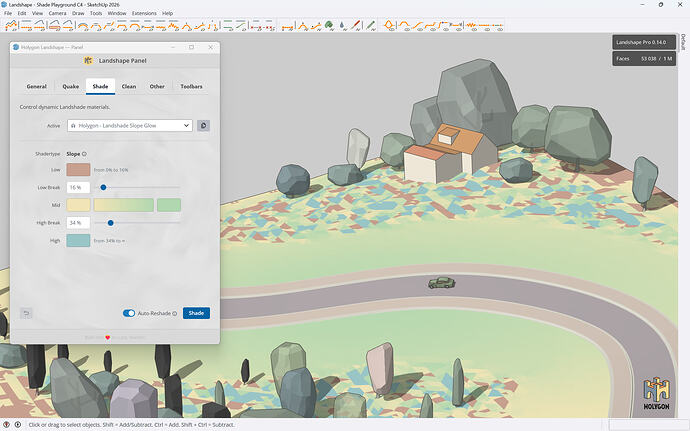Select the green pencil tool in toolbar
Viewport: 690px width, 431px height.
pos(371,25)
